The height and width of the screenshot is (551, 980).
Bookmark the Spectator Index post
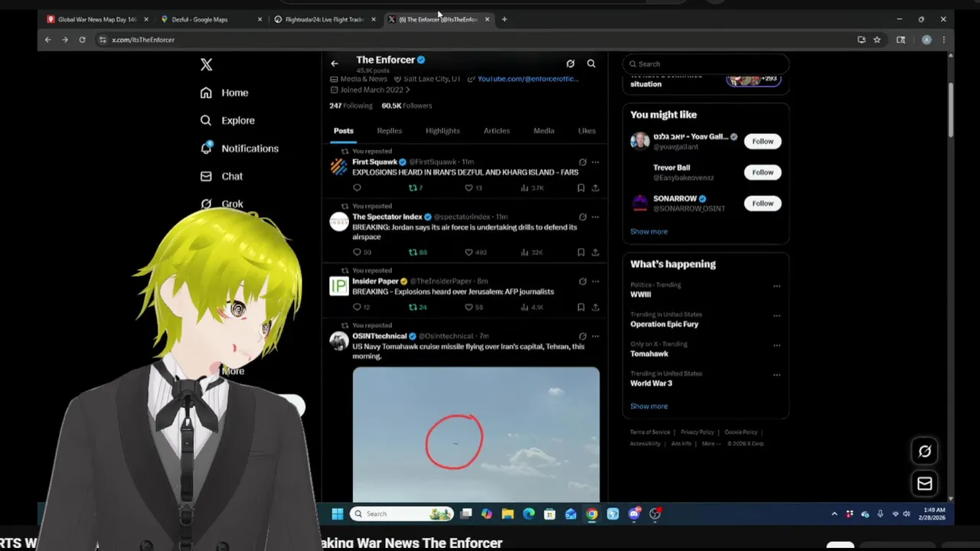581,252
